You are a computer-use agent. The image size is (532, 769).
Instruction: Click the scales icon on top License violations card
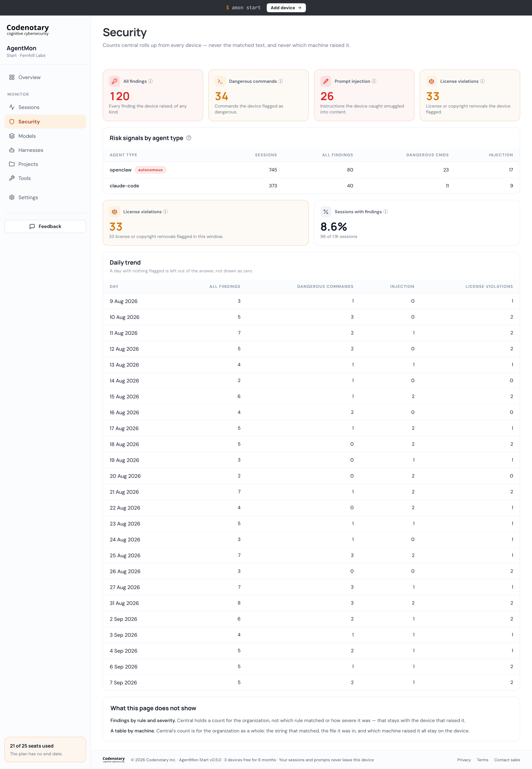tap(431, 81)
